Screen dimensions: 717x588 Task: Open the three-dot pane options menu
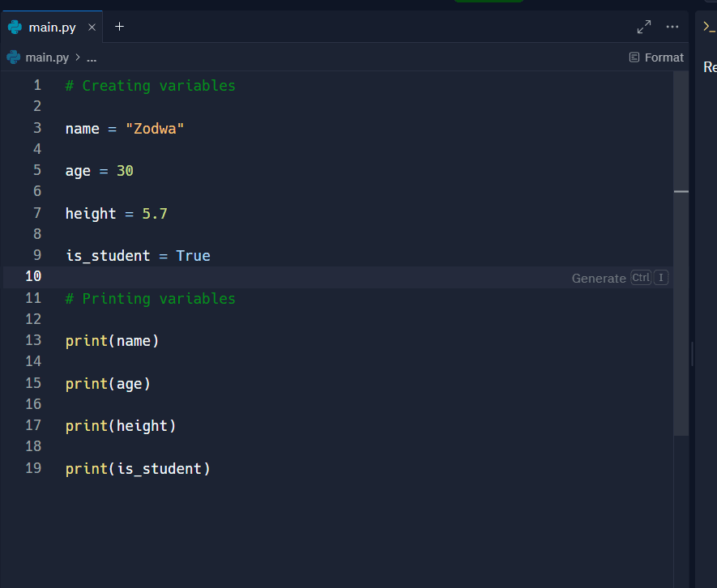click(x=672, y=27)
